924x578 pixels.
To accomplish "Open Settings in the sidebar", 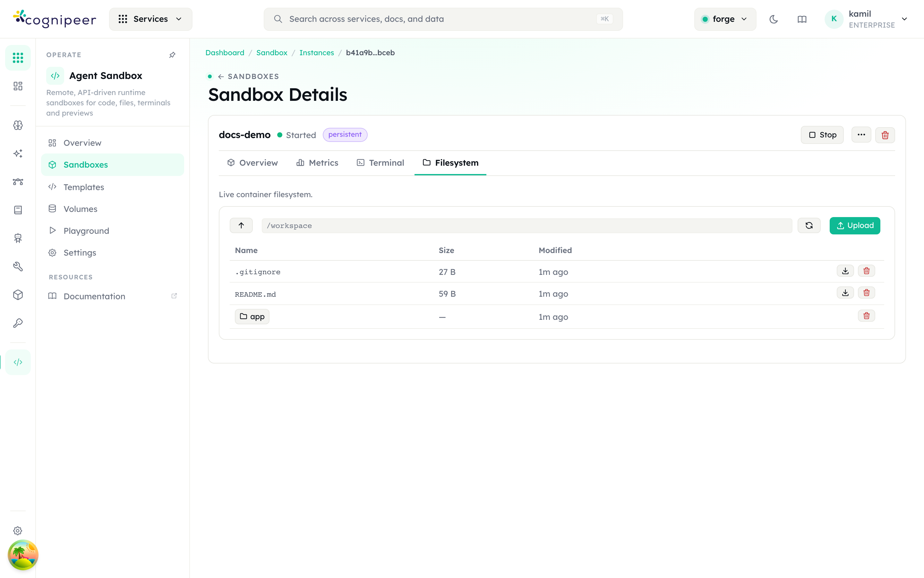I will pos(113,253).
